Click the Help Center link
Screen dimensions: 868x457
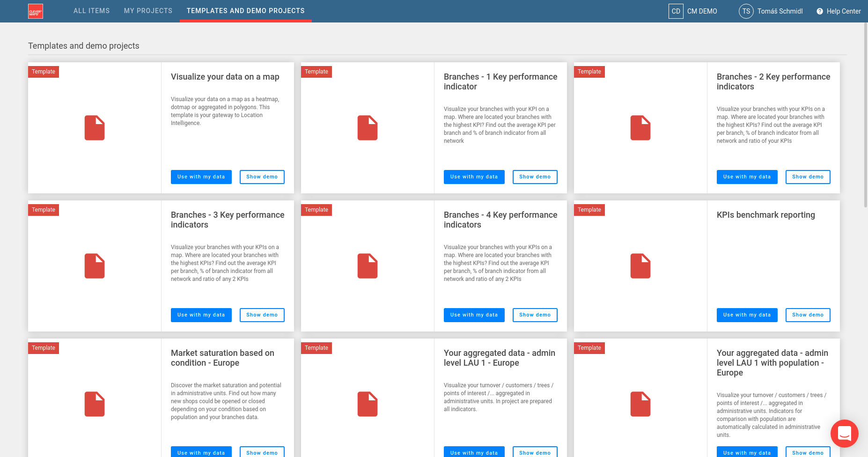pos(843,11)
